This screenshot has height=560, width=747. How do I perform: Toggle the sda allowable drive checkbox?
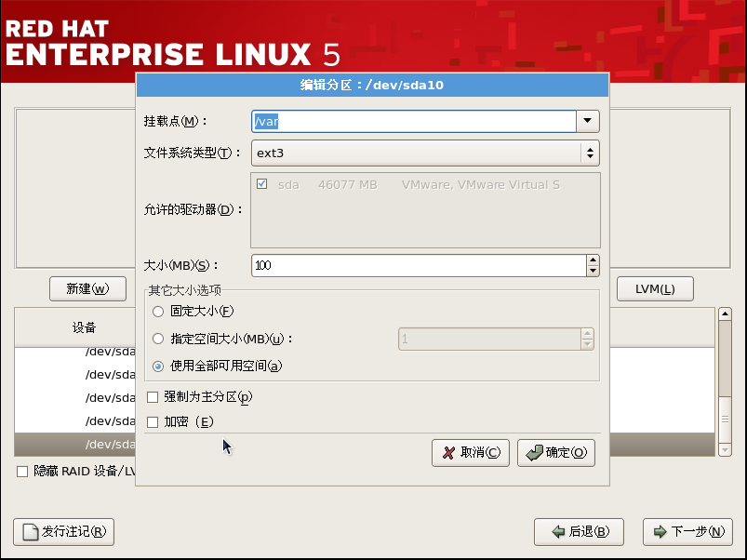click(x=261, y=184)
